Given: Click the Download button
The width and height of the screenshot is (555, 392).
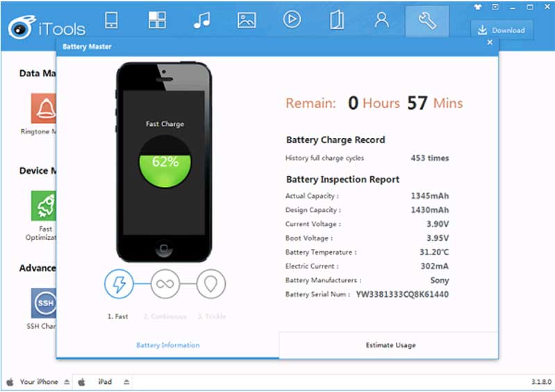Looking at the screenshot, I should pyautogui.click(x=502, y=30).
